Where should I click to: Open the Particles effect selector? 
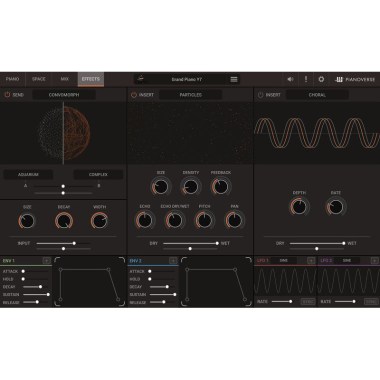191,95
